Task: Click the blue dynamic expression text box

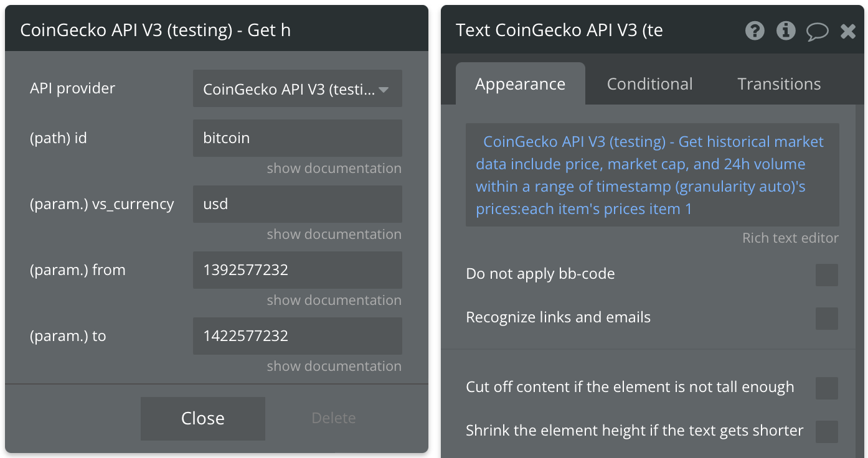Action: tap(653, 175)
